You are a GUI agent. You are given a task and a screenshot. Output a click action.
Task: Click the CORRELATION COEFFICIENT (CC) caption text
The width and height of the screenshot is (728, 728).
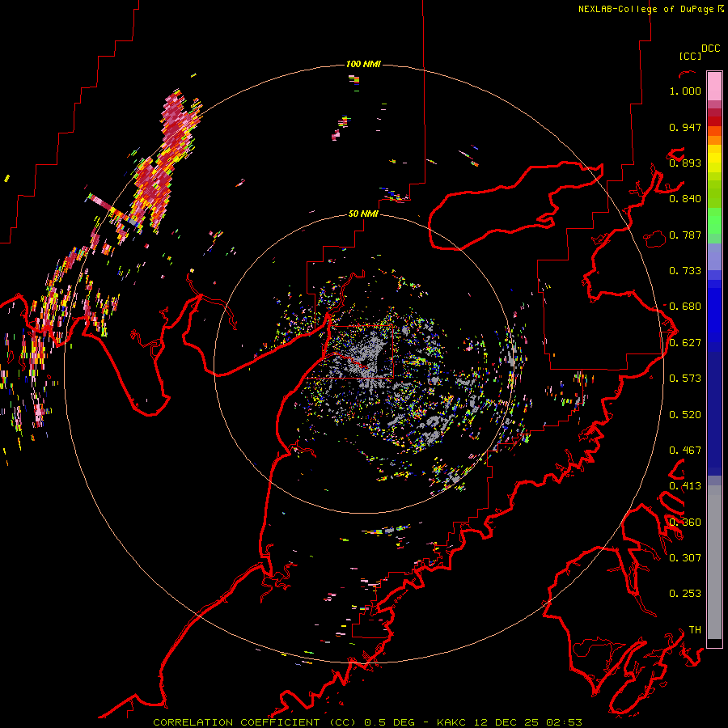[255, 722]
